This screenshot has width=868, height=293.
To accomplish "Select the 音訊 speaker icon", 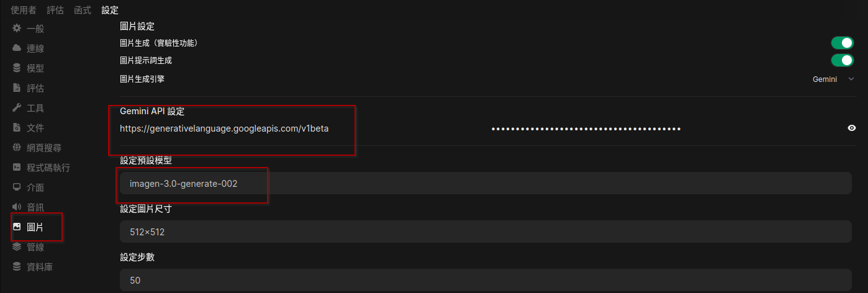I will pyautogui.click(x=17, y=207).
